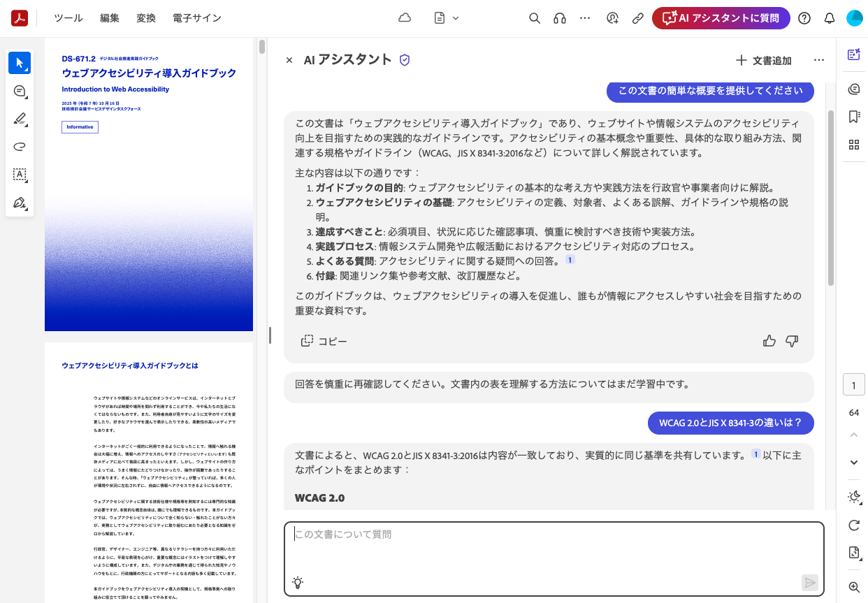
Task: Select the arrow selection tool
Action: point(20,62)
